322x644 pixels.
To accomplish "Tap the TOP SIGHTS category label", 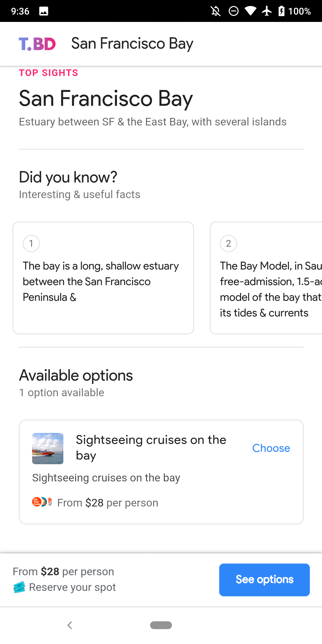I will [x=49, y=73].
